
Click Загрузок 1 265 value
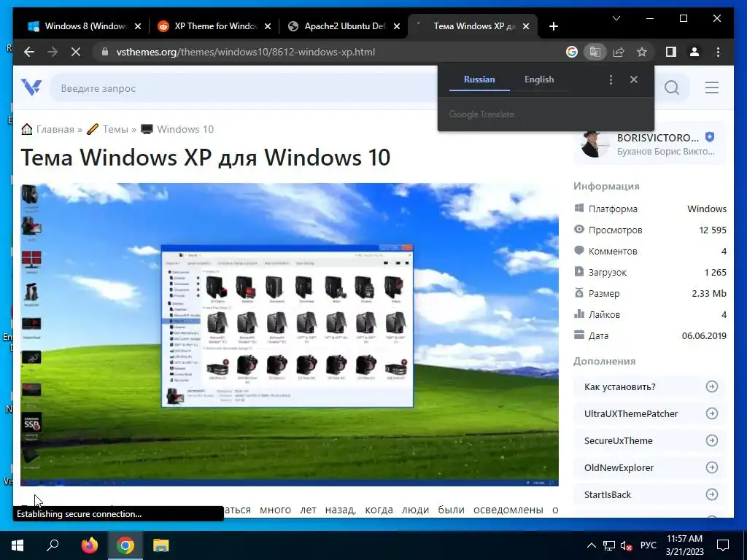point(715,273)
